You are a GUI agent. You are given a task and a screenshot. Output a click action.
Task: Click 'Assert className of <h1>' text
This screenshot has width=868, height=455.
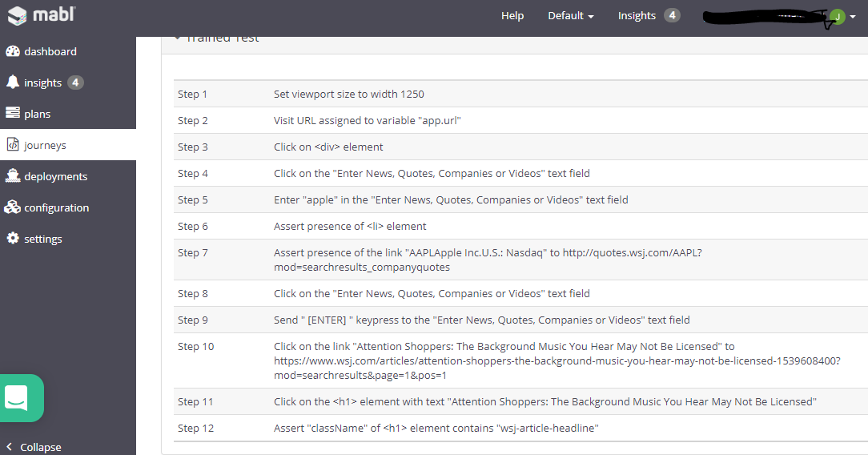coord(436,429)
